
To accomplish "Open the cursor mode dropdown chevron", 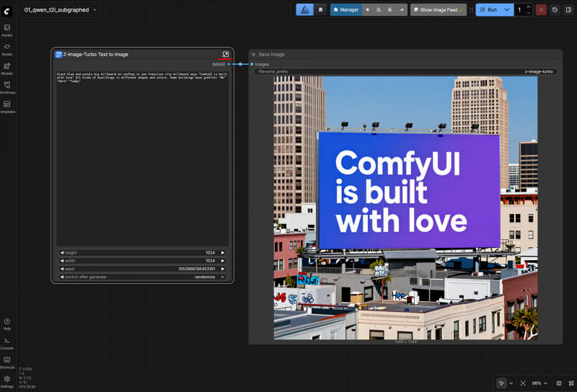I will tap(511, 383).
